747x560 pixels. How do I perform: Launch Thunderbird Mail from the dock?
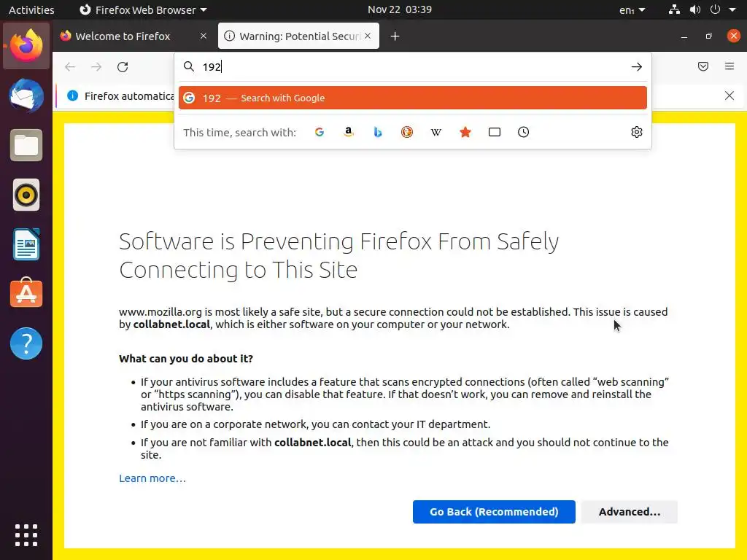26,96
